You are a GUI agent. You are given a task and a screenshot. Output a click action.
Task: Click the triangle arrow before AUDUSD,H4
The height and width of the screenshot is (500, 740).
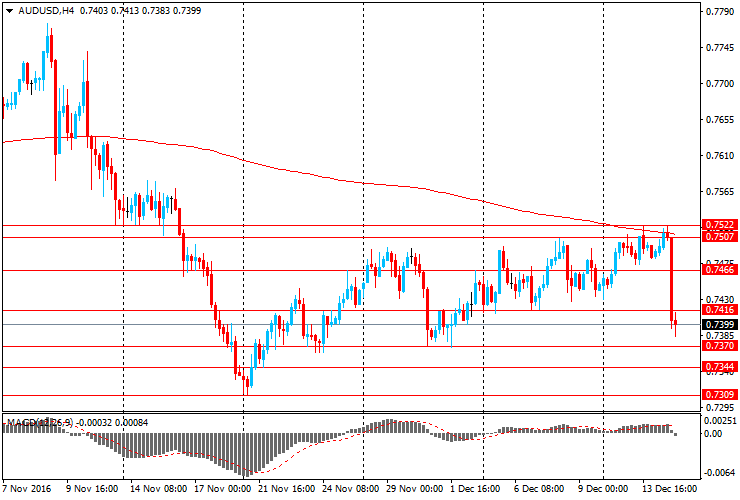[8, 10]
